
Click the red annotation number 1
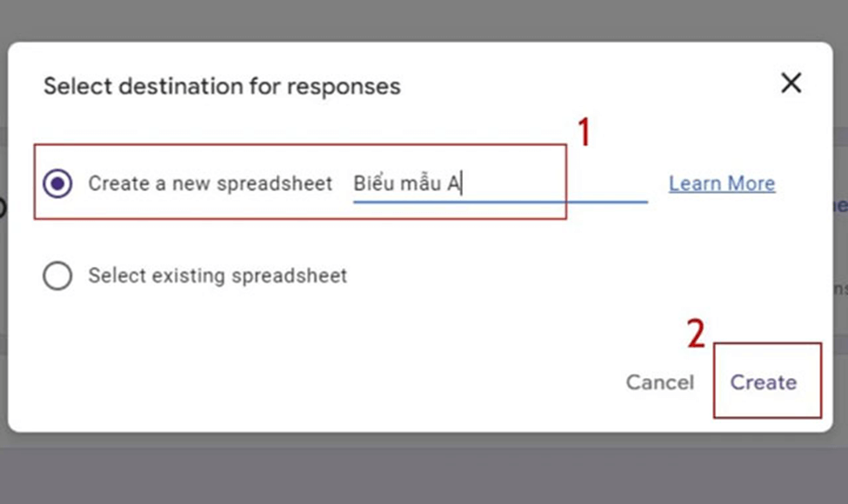584,132
